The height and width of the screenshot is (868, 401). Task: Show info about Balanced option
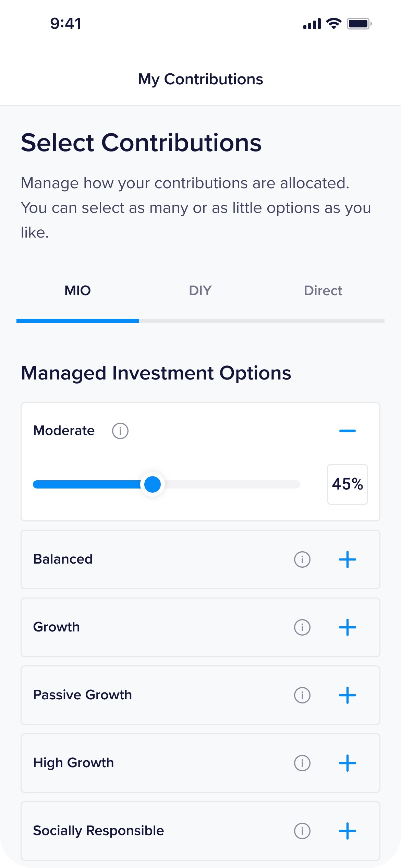[x=302, y=559]
